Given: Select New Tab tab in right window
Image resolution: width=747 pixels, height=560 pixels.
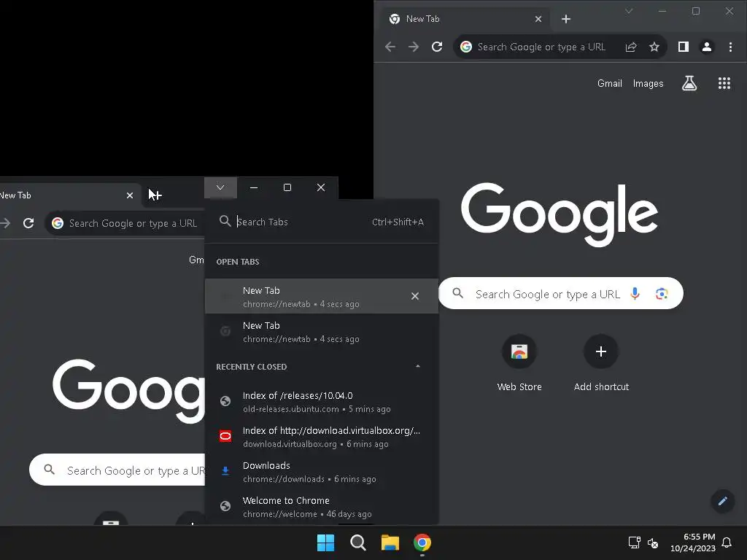Looking at the screenshot, I should coord(466,19).
